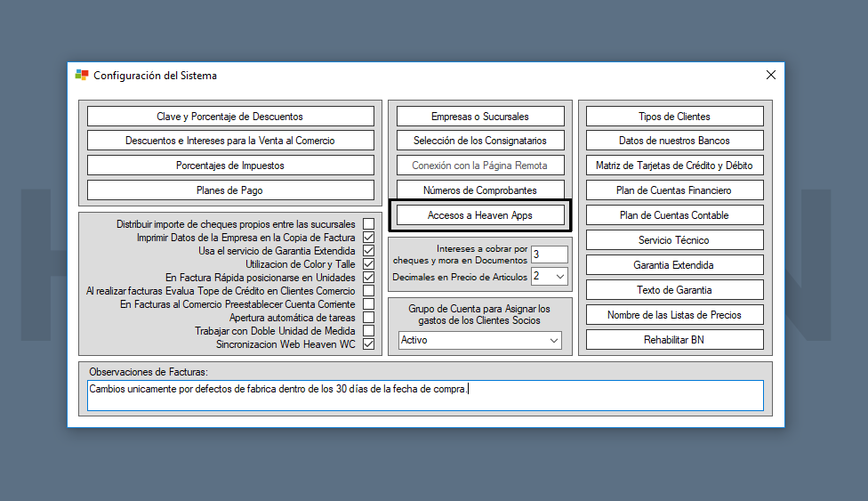Open Plan de Cuentas Financiero

point(674,190)
